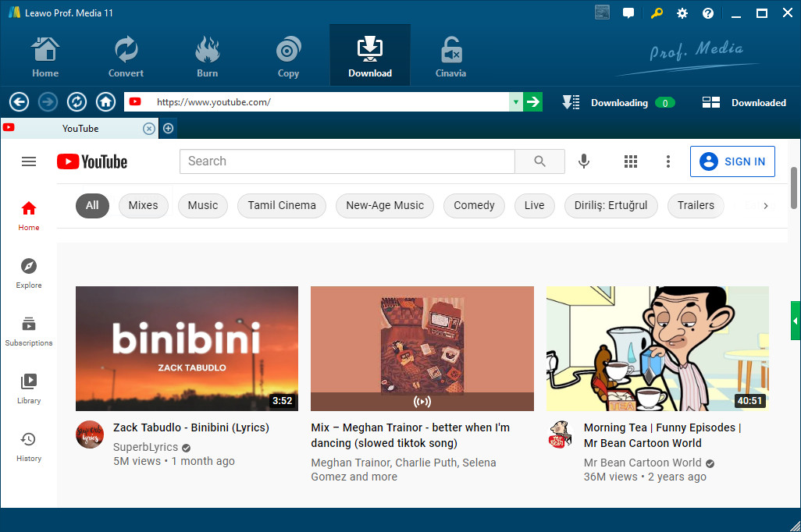Start voice search with microphone icon
This screenshot has width=801, height=532.
[584, 161]
